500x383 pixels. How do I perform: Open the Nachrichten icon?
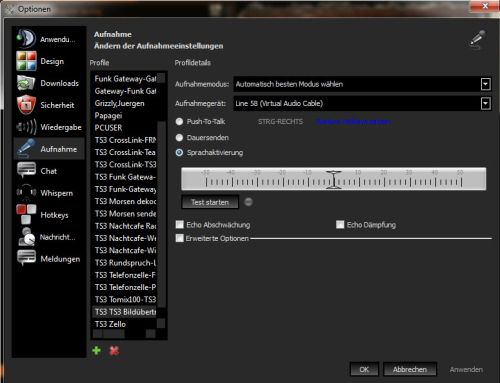click(x=26, y=237)
